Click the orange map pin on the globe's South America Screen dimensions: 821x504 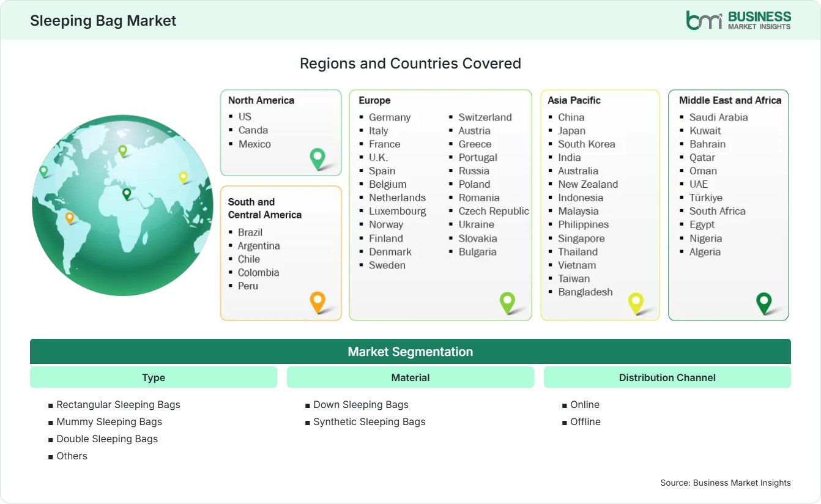point(70,218)
